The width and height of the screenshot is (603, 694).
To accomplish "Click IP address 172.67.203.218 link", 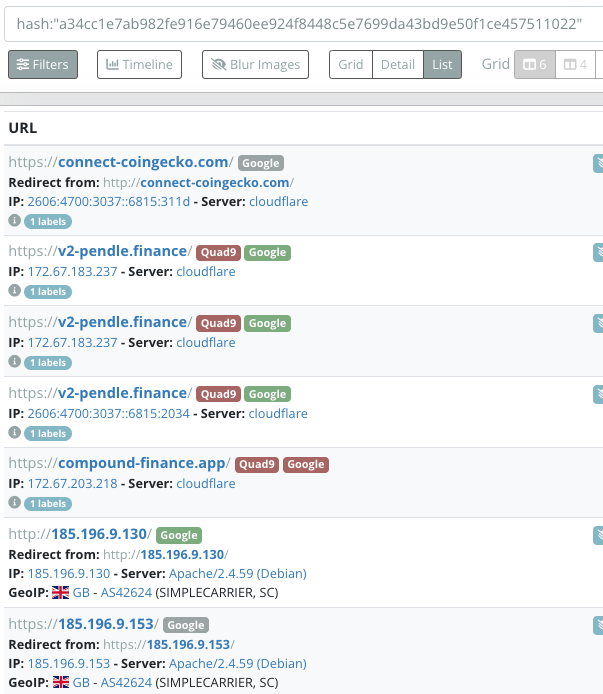I will (x=72, y=484).
